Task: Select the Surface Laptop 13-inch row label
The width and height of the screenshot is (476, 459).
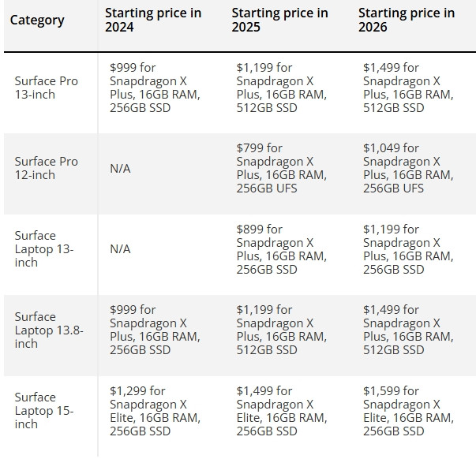Action: coord(44,248)
